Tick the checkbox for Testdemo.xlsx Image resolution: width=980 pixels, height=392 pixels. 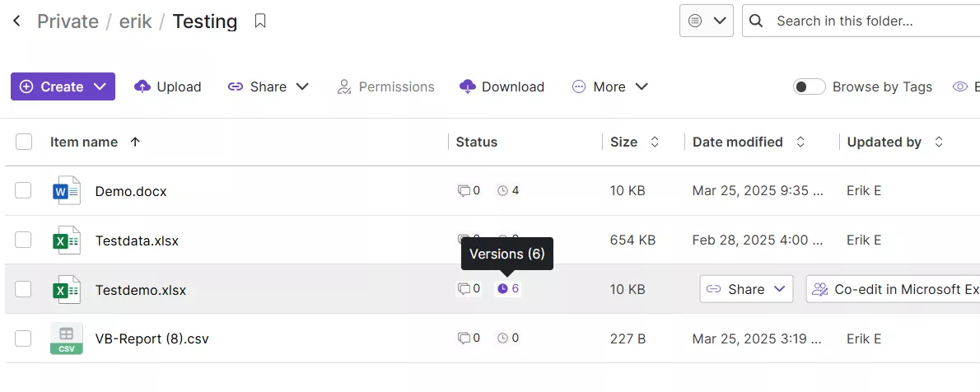click(x=23, y=289)
